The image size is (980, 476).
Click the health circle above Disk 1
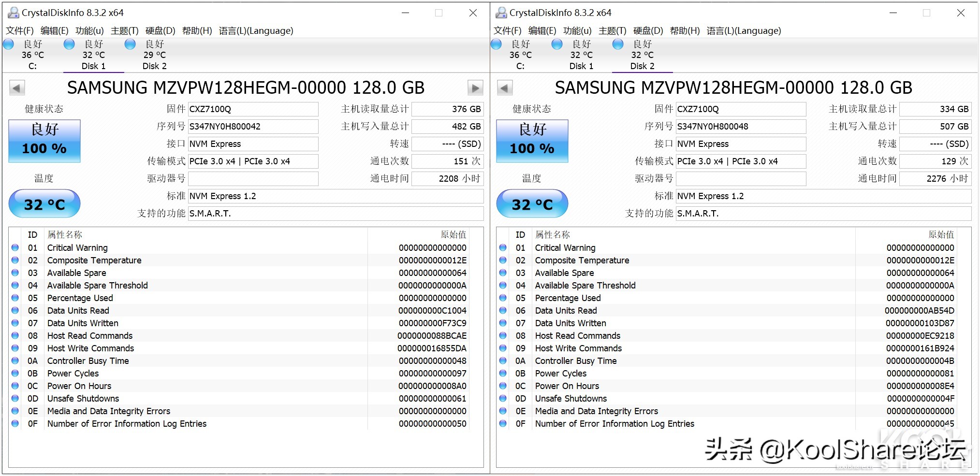click(69, 44)
